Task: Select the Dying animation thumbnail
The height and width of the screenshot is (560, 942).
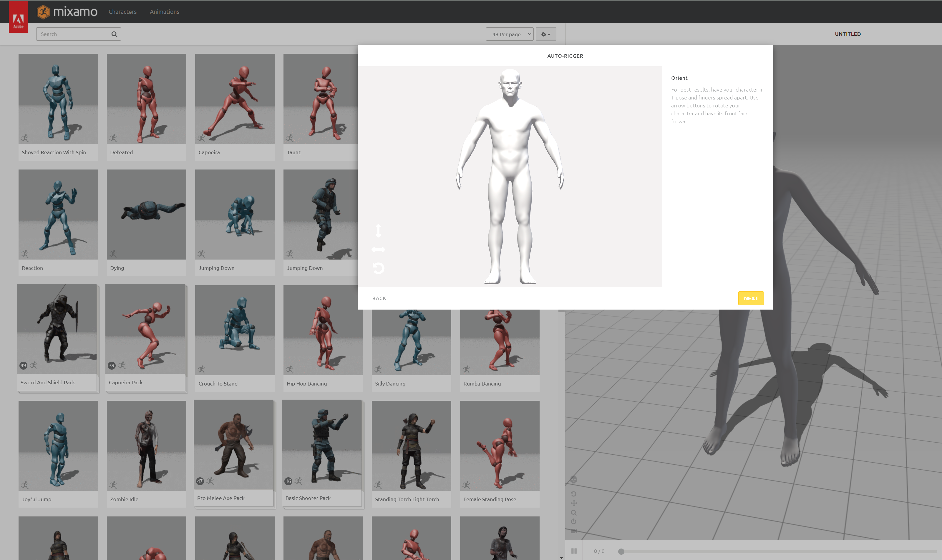Action: 146,214
